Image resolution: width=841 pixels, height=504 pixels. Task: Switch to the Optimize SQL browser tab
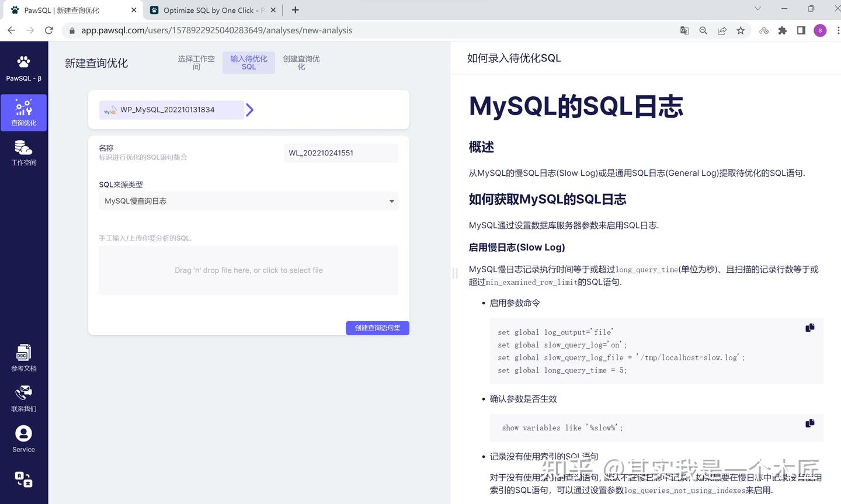207,10
